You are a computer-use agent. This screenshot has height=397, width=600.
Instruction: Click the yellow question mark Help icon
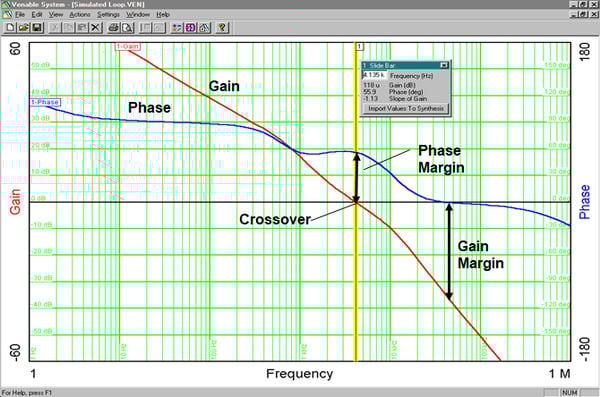pyautogui.click(x=222, y=28)
